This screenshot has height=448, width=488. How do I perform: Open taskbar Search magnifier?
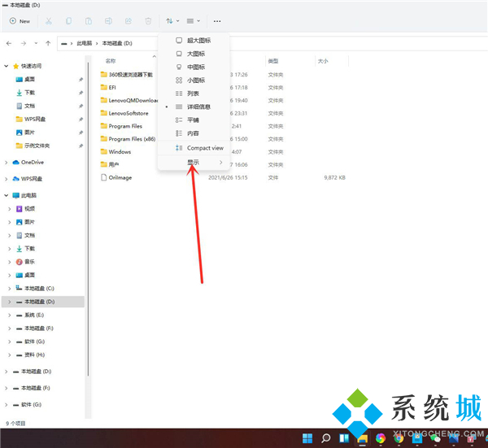click(x=325, y=438)
